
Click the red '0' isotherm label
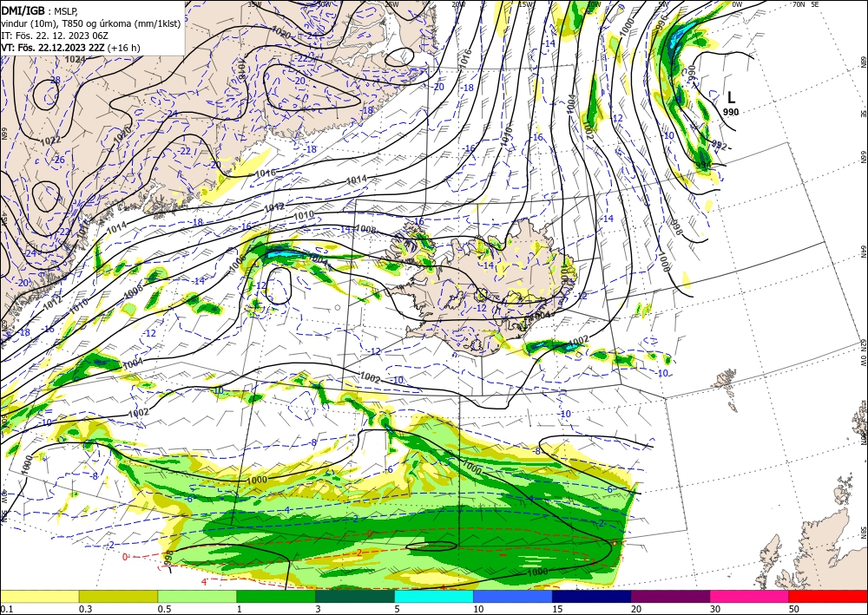(x=125, y=556)
